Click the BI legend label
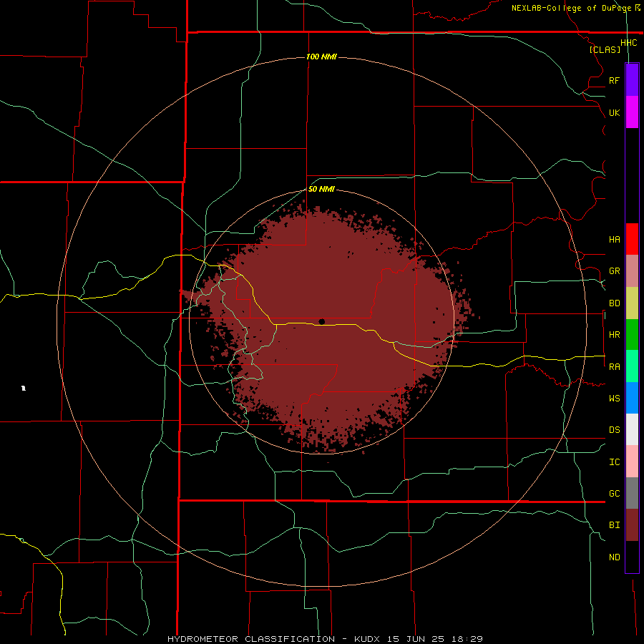Viewport: 644px width, 644px height. coord(614,525)
